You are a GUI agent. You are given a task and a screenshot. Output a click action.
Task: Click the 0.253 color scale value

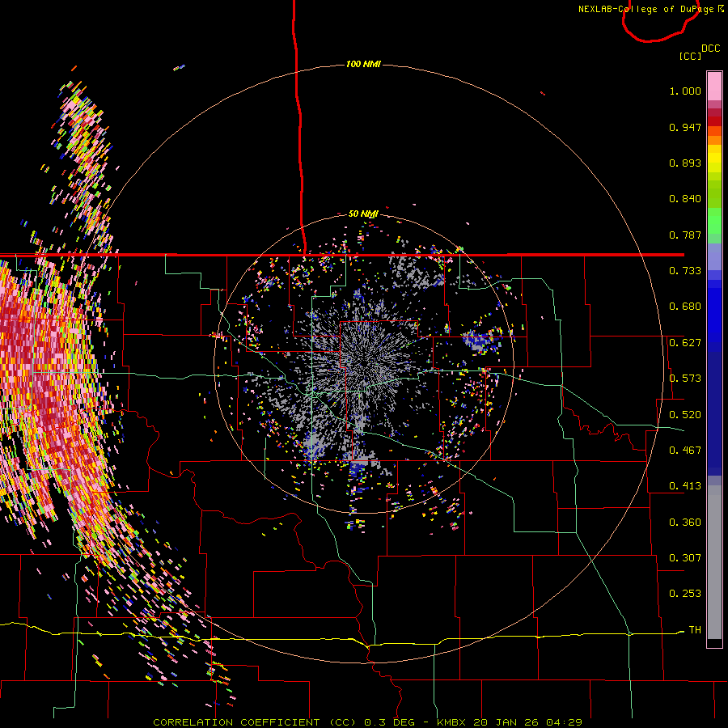coord(685,594)
